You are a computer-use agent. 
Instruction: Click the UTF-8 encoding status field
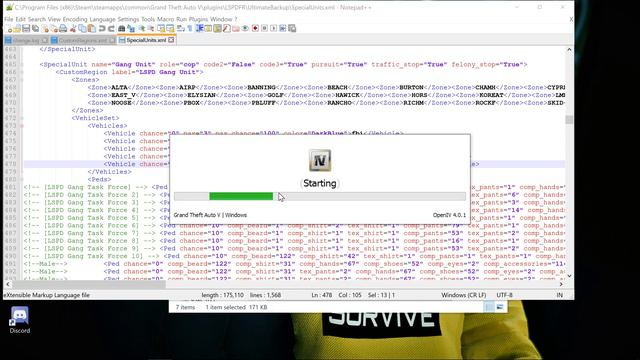[x=504, y=295]
